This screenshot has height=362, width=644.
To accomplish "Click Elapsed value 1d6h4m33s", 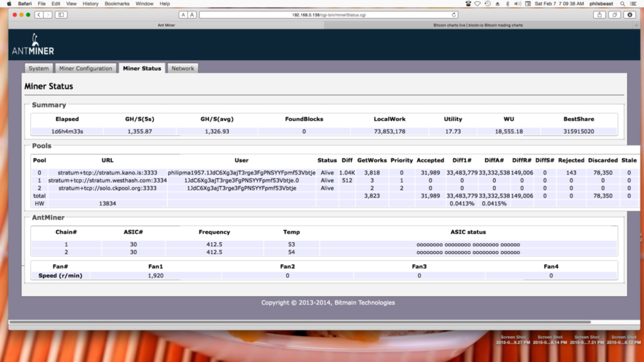I will 67,131.
